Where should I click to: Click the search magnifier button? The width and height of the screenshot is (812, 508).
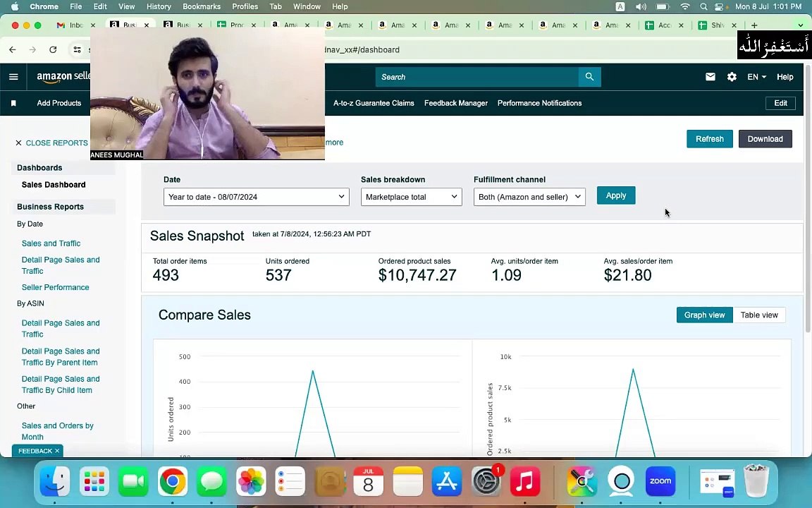(589, 77)
